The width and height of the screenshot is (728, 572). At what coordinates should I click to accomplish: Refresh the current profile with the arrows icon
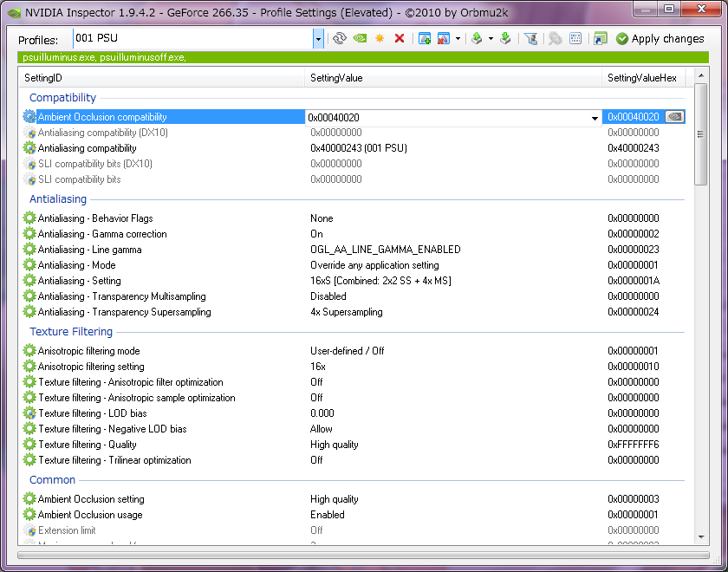coord(340,38)
